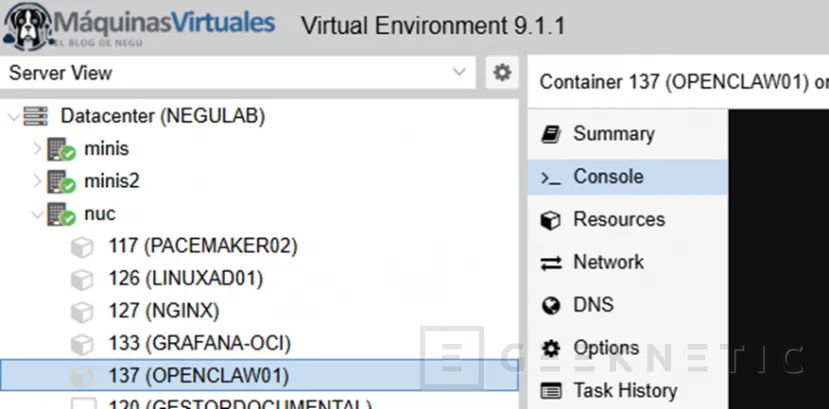Viewport: 829px width, 409px height.
Task: Select the minis2 node label
Action: point(112,181)
